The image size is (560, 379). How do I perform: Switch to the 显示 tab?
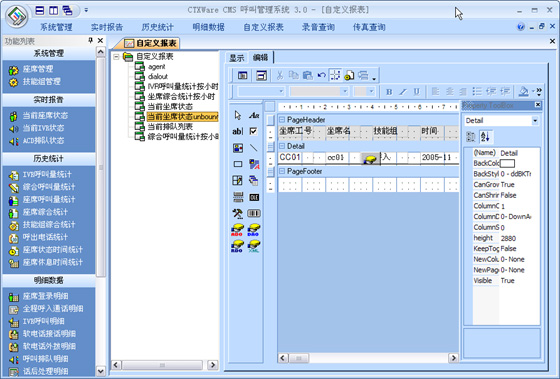236,58
